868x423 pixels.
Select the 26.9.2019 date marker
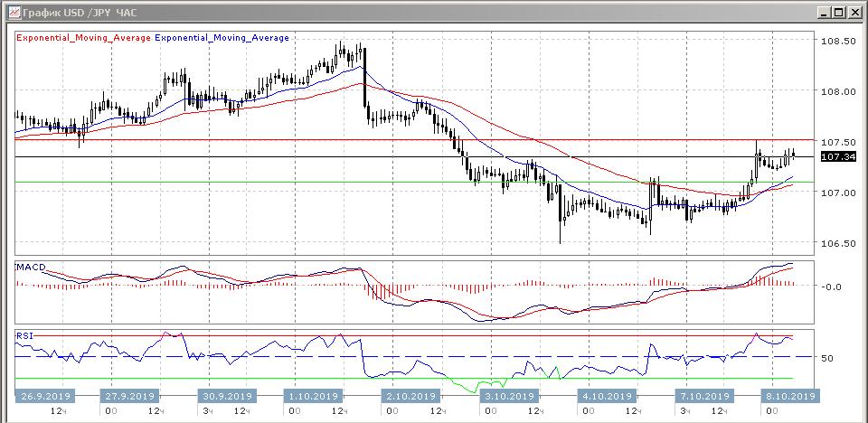click(x=45, y=396)
